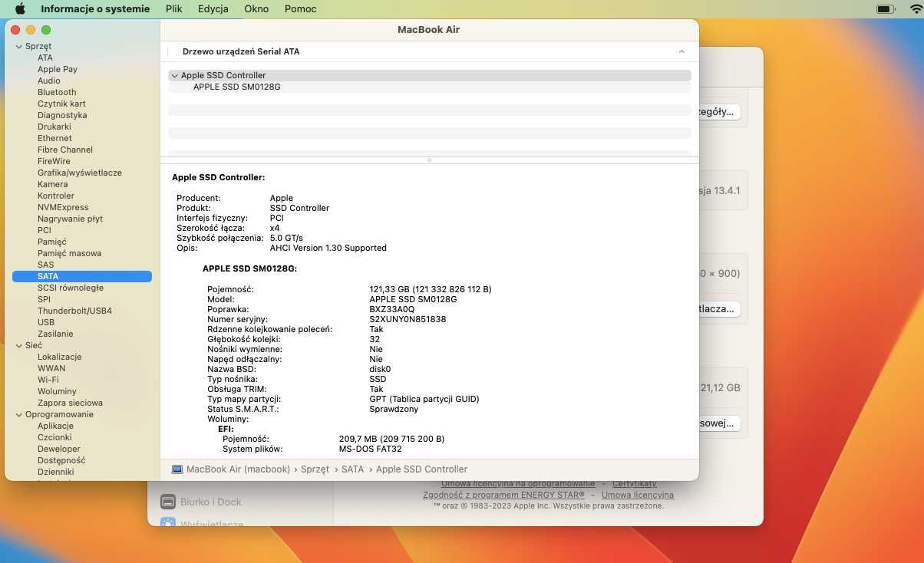The height and width of the screenshot is (563, 924).
Task: Open the Edycja menu
Action: 213,9
